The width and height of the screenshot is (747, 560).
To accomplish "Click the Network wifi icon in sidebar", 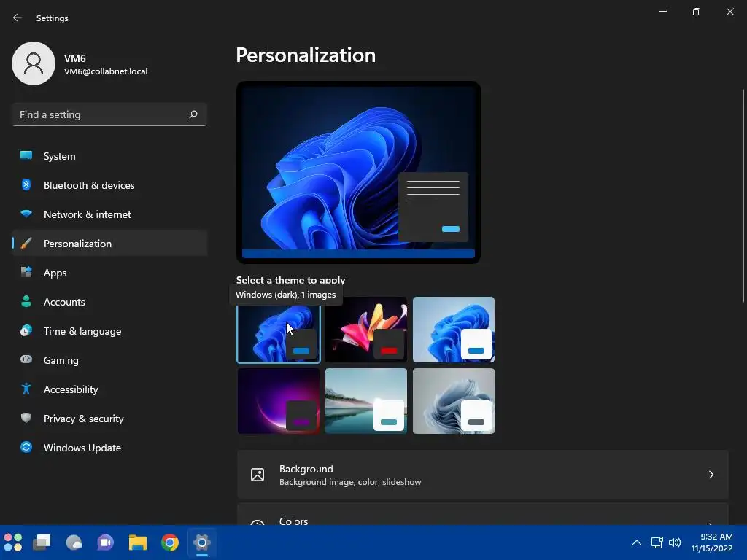I will coord(26,214).
